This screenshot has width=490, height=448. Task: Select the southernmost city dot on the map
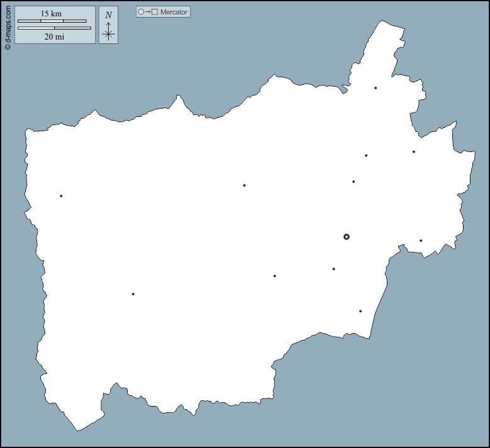(x=360, y=311)
